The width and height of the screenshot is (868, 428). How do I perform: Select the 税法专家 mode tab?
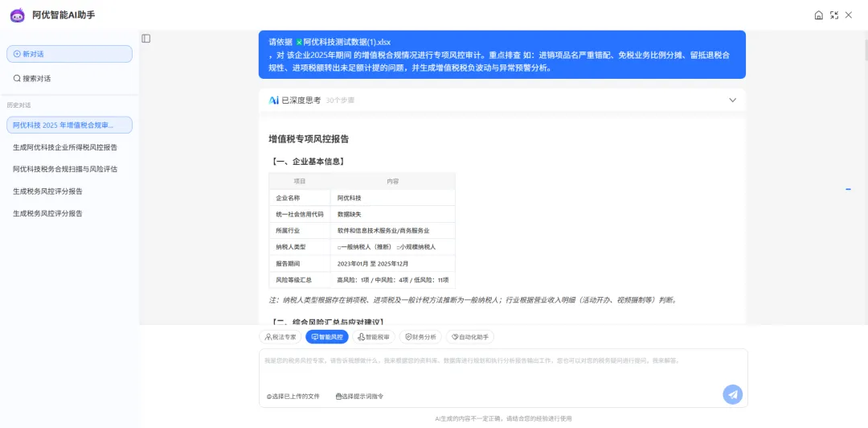coord(280,337)
